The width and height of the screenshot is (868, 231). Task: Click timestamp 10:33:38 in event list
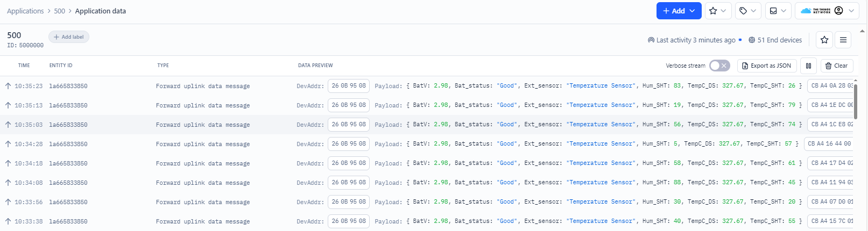pos(29,221)
